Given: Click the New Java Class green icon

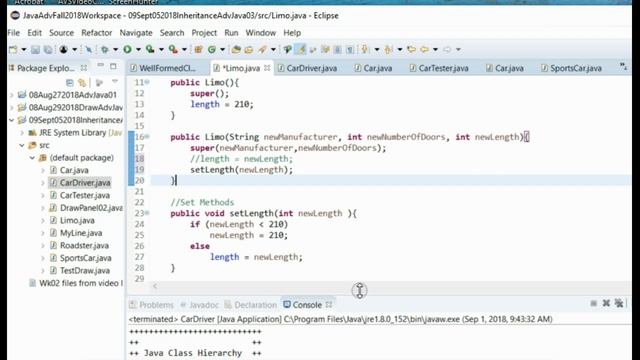Looking at the screenshot, I should [x=212, y=49].
